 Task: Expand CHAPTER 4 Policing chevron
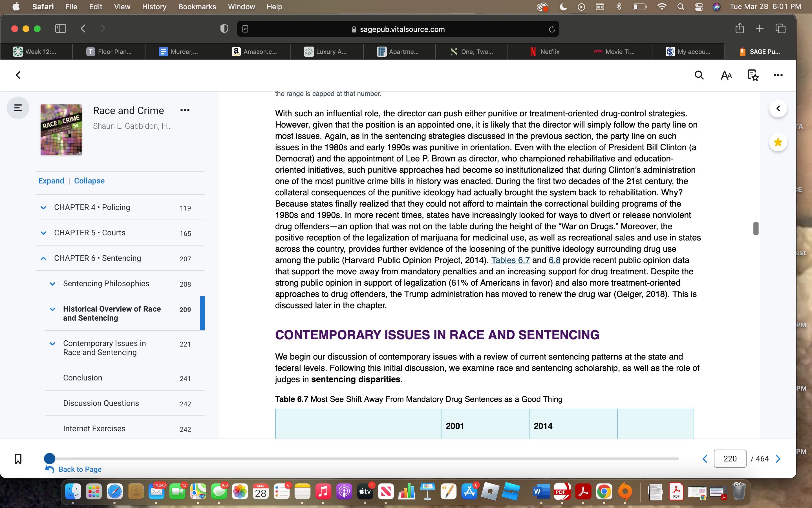pyautogui.click(x=43, y=208)
